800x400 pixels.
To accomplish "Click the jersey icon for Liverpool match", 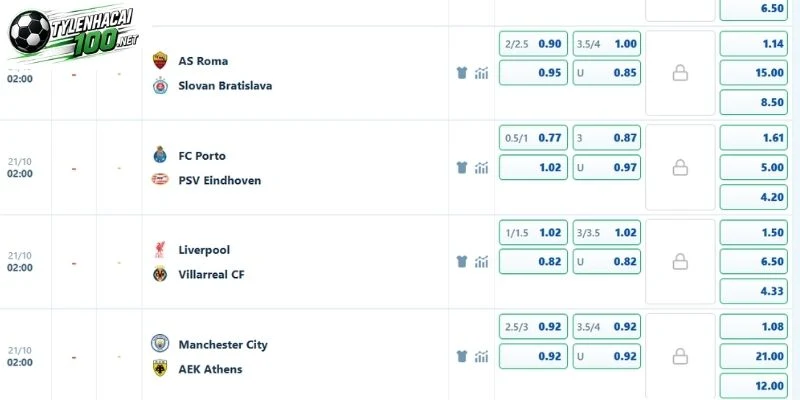I will click(x=462, y=262).
